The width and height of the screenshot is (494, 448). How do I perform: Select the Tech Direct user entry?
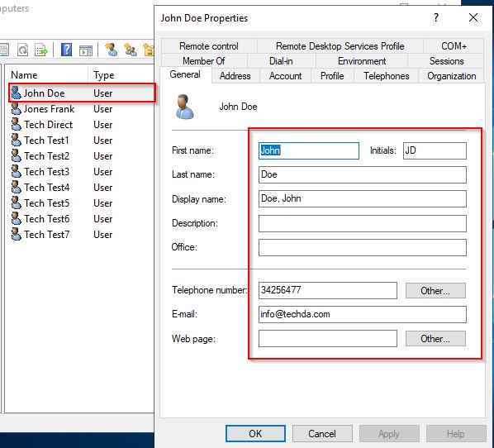tap(49, 125)
